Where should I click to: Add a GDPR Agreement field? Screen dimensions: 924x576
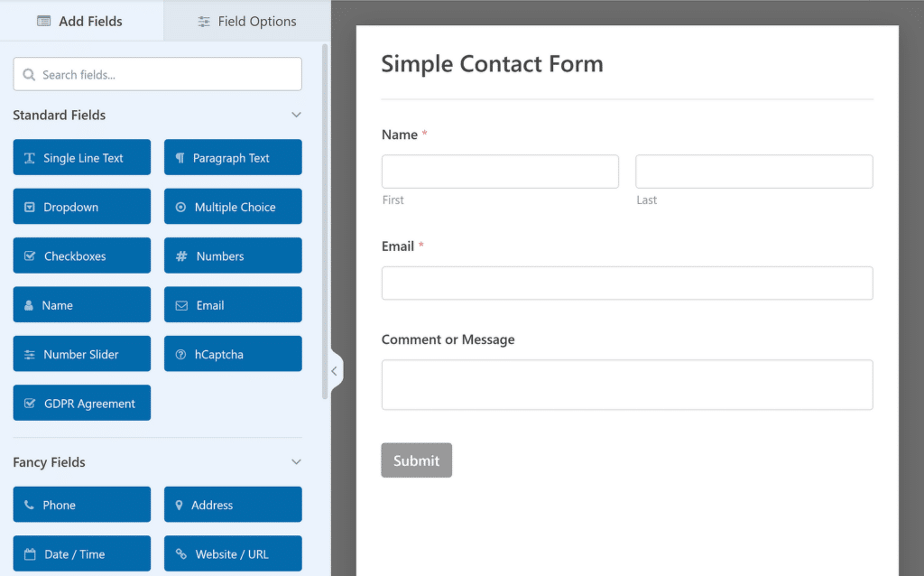(x=81, y=403)
